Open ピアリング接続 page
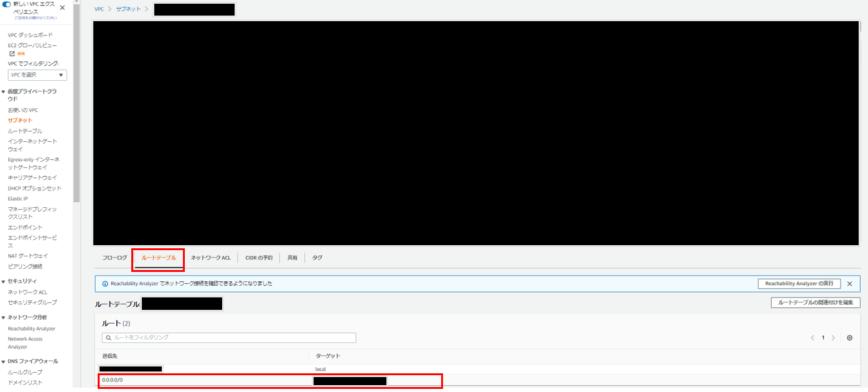Screen dimensions: 868x392 click(x=25, y=266)
